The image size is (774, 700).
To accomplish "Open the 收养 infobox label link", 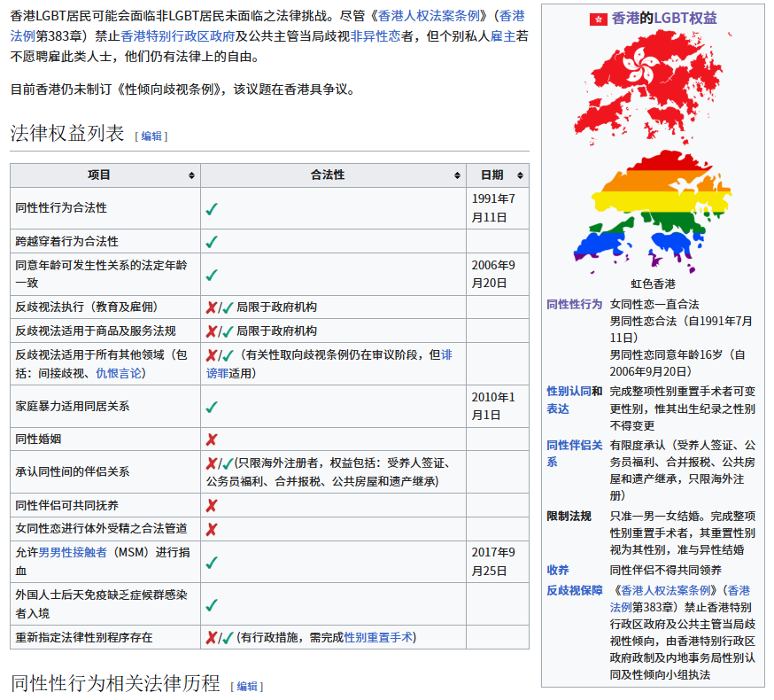I will (x=558, y=570).
